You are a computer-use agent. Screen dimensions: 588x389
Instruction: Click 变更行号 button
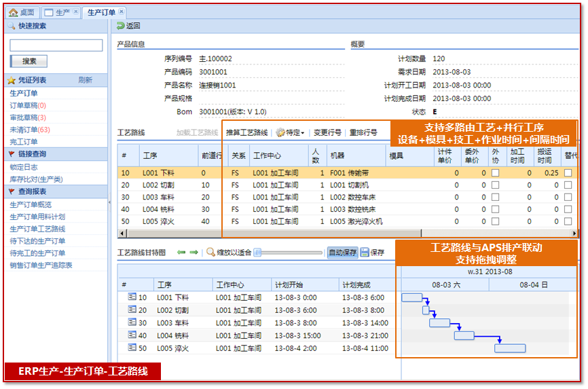pos(327,132)
